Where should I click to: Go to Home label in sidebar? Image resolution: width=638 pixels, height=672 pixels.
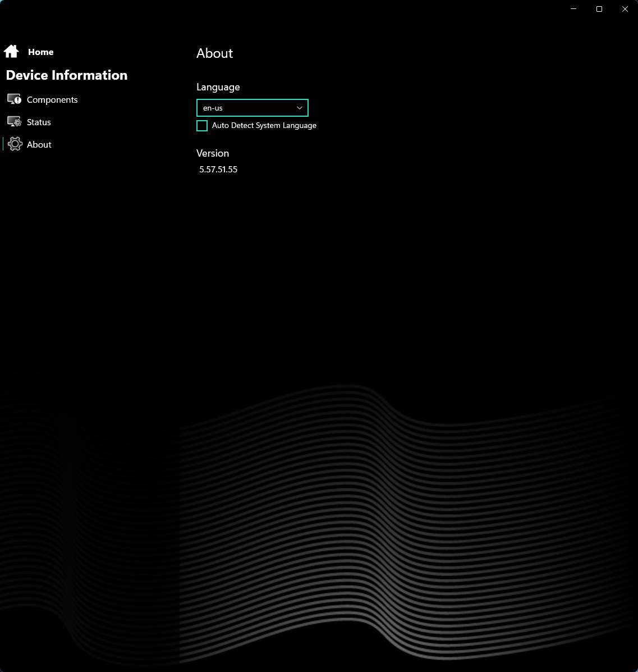tap(41, 52)
